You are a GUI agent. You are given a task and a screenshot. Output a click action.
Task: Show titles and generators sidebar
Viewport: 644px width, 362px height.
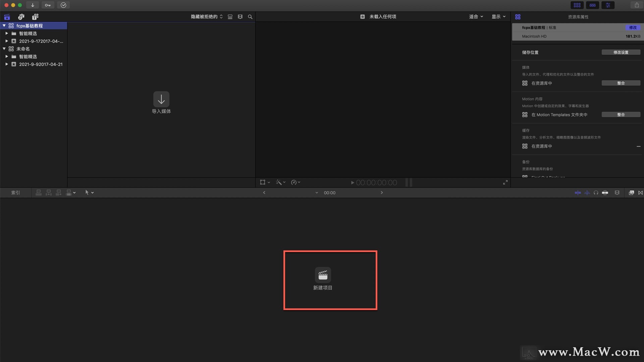tap(35, 17)
